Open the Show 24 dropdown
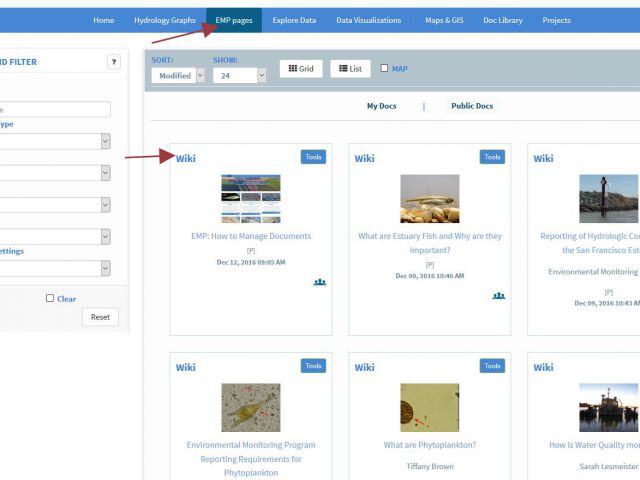This screenshot has height=480, width=640. tap(239, 76)
